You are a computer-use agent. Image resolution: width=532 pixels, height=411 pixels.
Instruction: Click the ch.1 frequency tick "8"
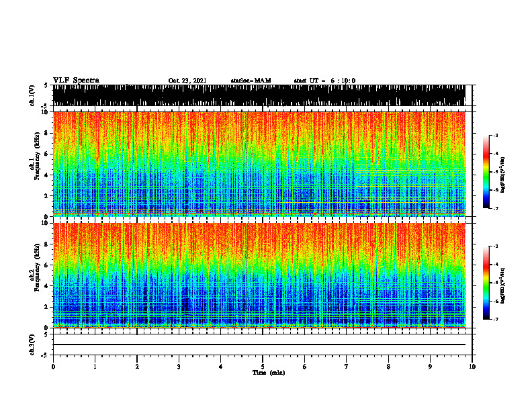(46, 133)
